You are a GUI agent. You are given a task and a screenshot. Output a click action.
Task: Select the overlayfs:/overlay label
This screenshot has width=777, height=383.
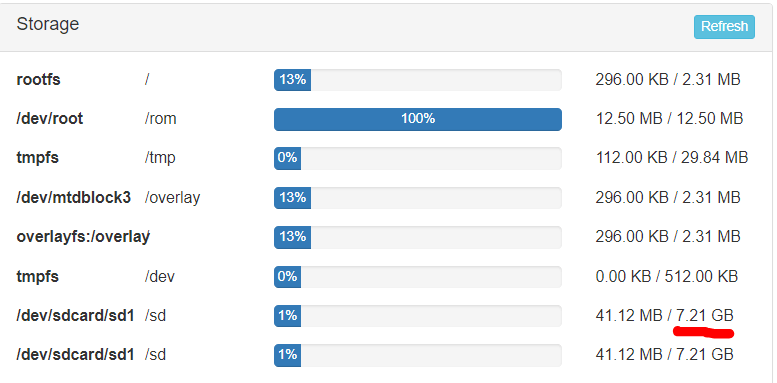pyautogui.click(x=83, y=237)
